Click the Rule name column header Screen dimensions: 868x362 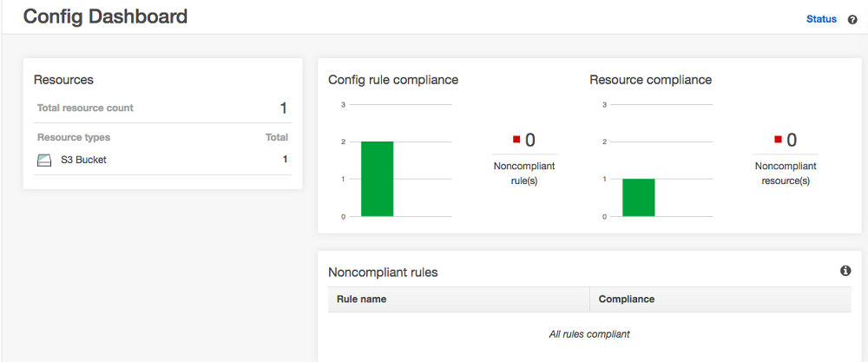(361, 299)
